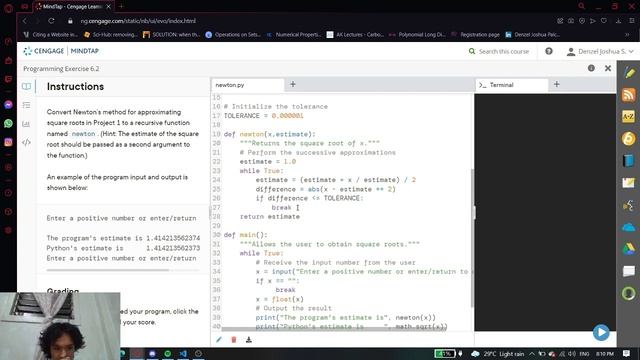Open the Registration page bookmark
Viewport: 640px width, 360px height.
coord(476,35)
